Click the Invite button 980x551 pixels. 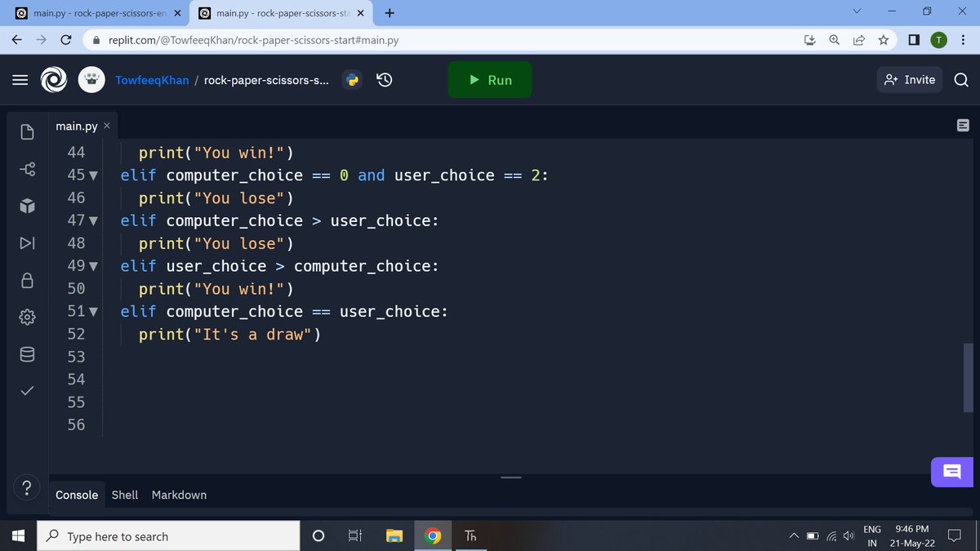coord(910,80)
